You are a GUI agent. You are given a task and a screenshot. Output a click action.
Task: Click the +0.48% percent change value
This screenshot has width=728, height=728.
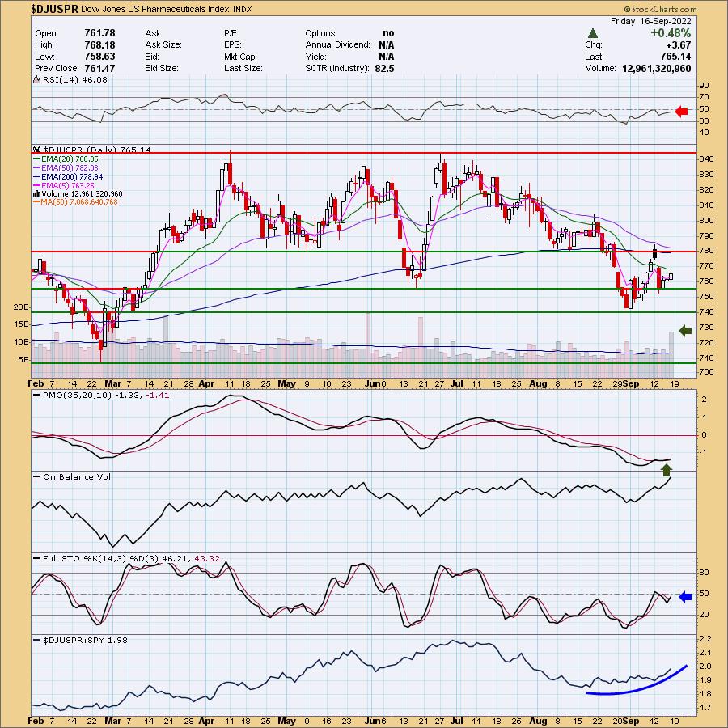click(671, 33)
